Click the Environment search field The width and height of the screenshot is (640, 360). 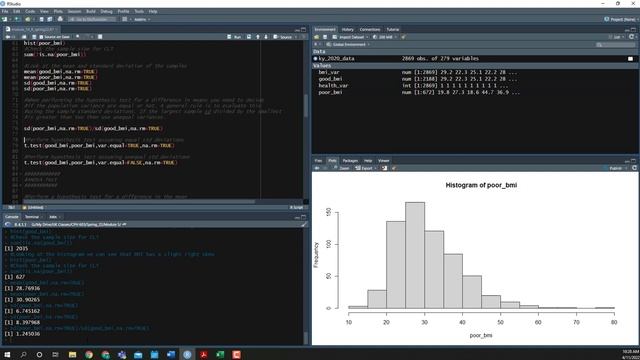pos(616,44)
